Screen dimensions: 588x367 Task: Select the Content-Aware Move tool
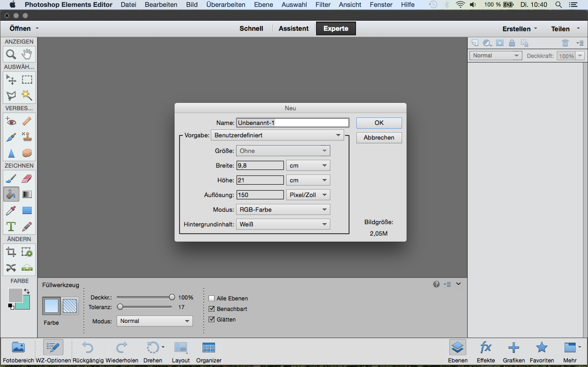tap(11, 268)
